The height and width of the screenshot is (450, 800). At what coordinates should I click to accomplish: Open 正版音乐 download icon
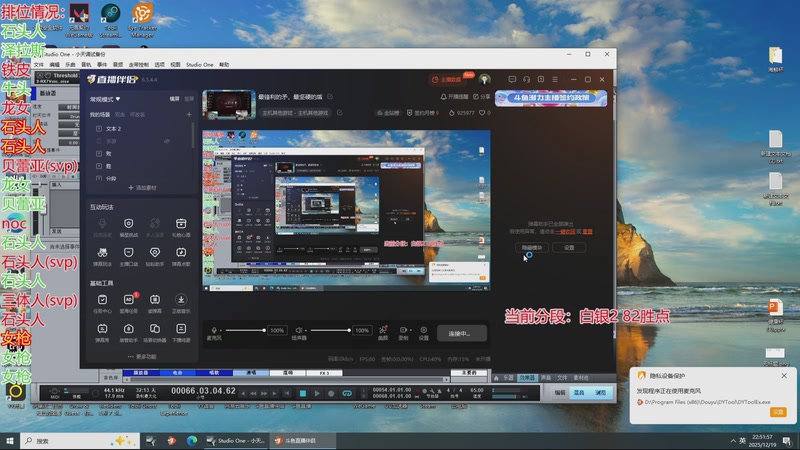(181, 299)
